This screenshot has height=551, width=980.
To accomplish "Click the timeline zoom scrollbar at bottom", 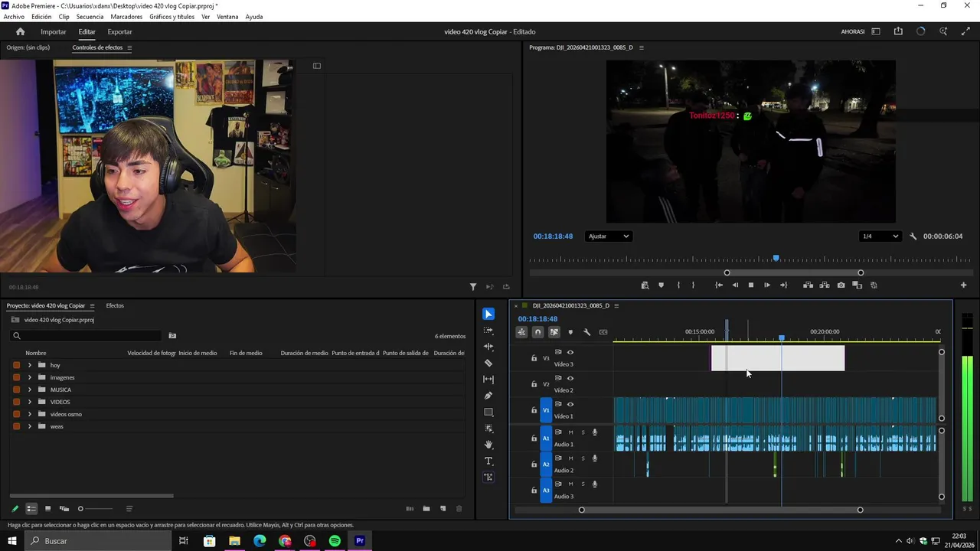I will click(720, 510).
